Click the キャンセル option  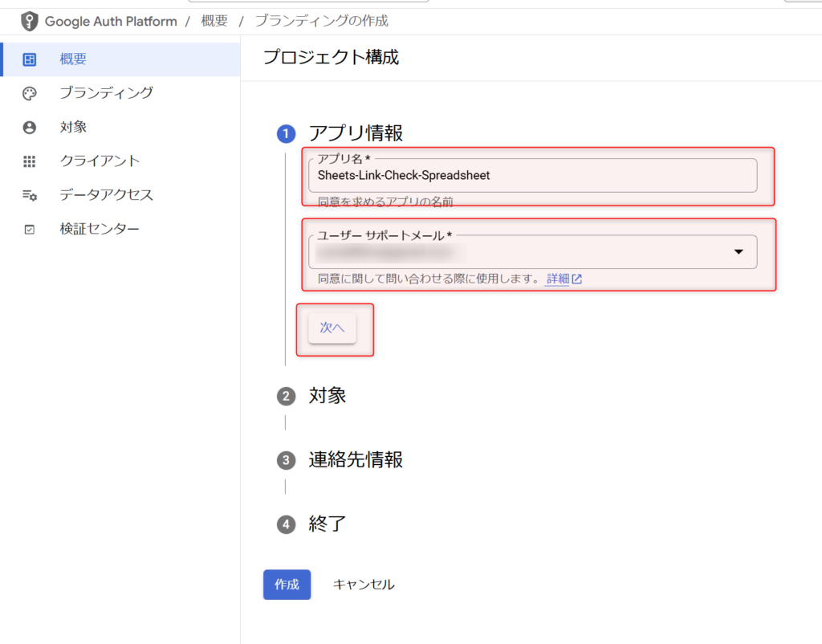363,585
